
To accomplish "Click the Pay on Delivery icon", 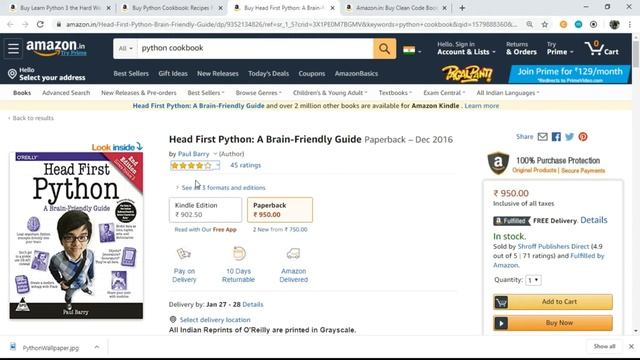I will 184,254.
